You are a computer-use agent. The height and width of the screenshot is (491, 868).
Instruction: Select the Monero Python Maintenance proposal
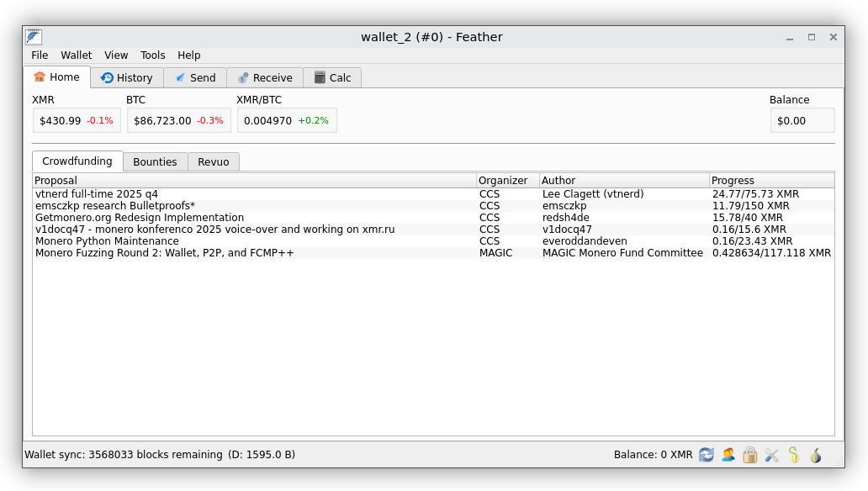[107, 241]
